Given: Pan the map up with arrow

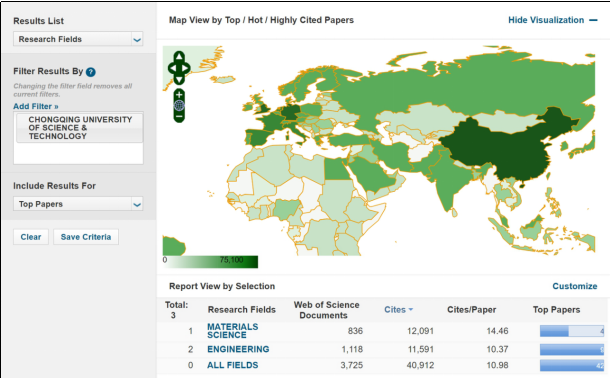Looking at the screenshot, I should tap(179, 56).
